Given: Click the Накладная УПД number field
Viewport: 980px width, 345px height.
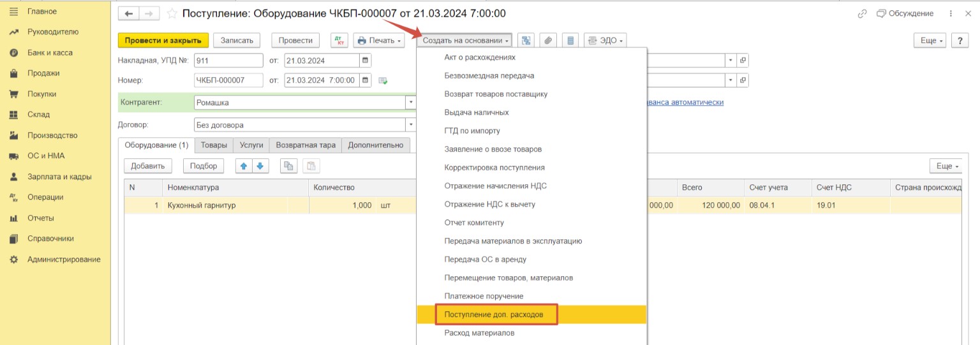Looking at the screenshot, I should click(228, 61).
